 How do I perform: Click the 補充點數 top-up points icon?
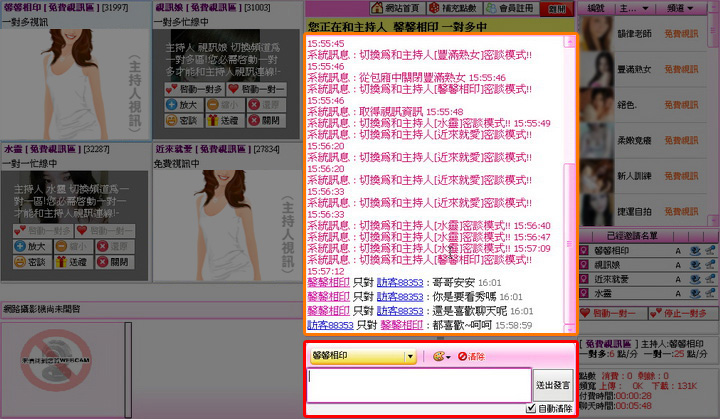coord(455,8)
